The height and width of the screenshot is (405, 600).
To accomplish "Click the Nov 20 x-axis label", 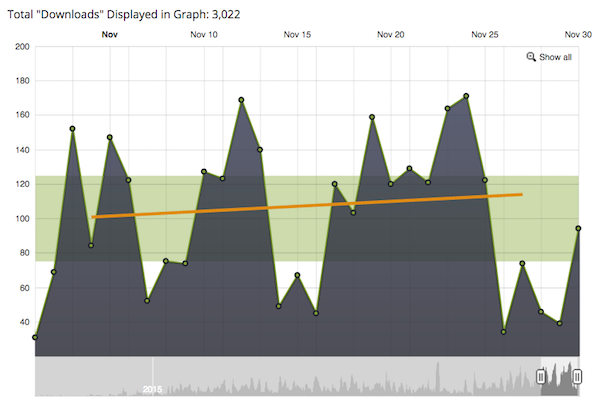I will coord(391,34).
